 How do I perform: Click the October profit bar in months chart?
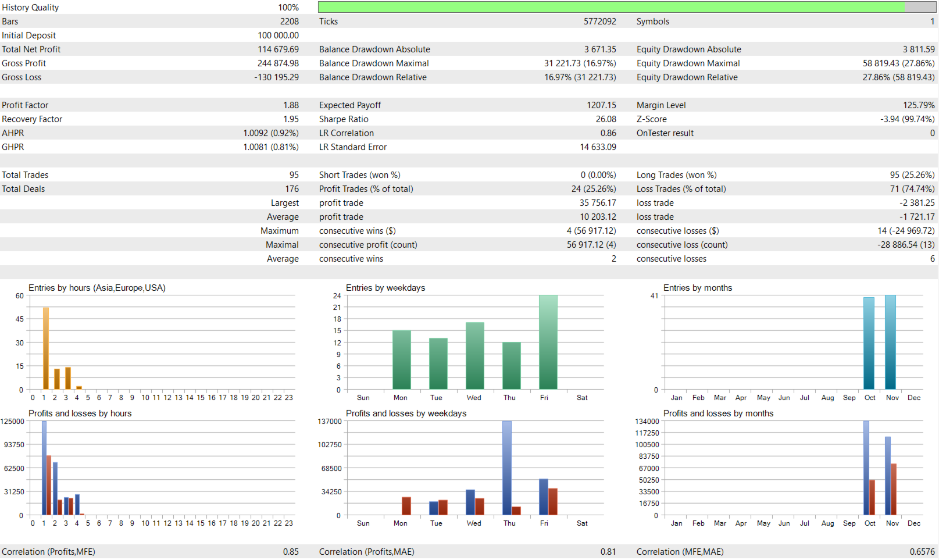(x=866, y=468)
